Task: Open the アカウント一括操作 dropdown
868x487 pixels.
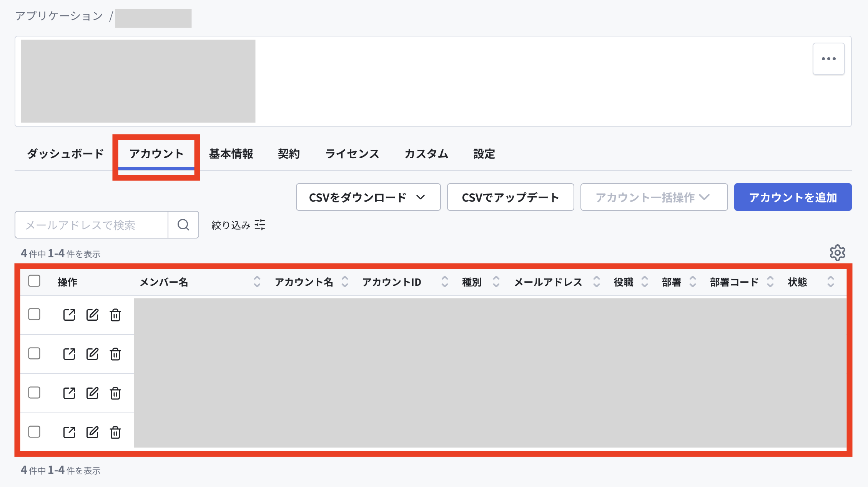Action: tap(654, 197)
